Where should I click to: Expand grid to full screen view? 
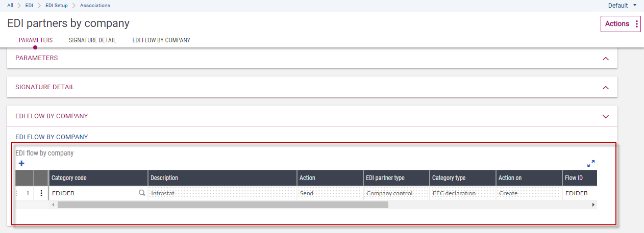(x=591, y=164)
